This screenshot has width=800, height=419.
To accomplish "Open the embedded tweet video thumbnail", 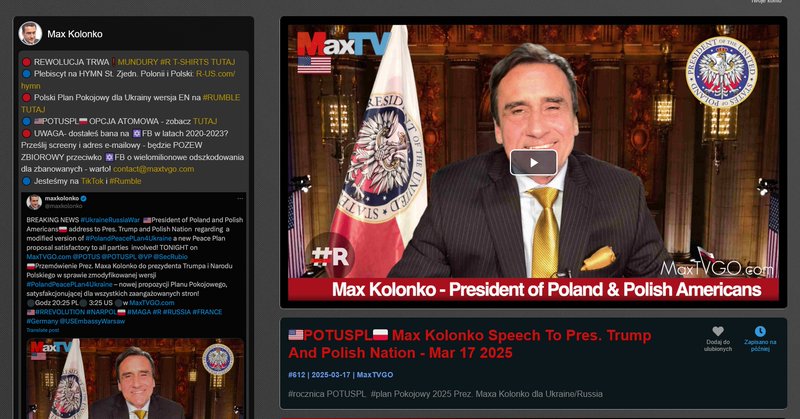I will (x=135, y=378).
